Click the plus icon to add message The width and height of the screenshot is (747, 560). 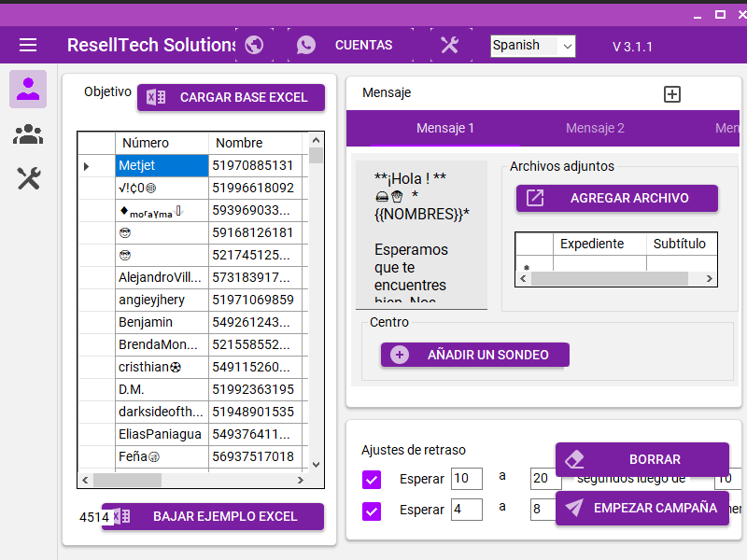(672, 93)
